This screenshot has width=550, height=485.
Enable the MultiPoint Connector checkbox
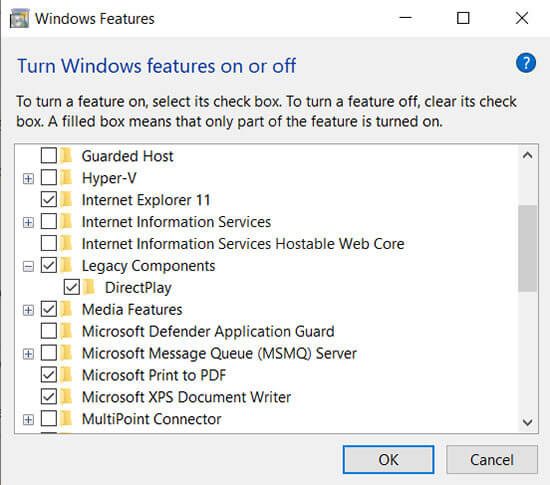(x=49, y=418)
